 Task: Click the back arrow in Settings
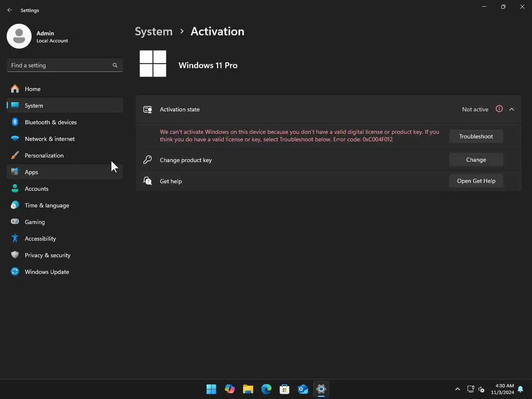(x=10, y=10)
